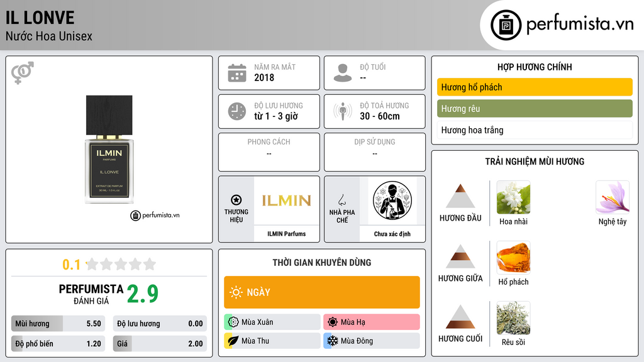
Task: Click the base-note pyramid icon Hương cuối
Action: point(460,317)
